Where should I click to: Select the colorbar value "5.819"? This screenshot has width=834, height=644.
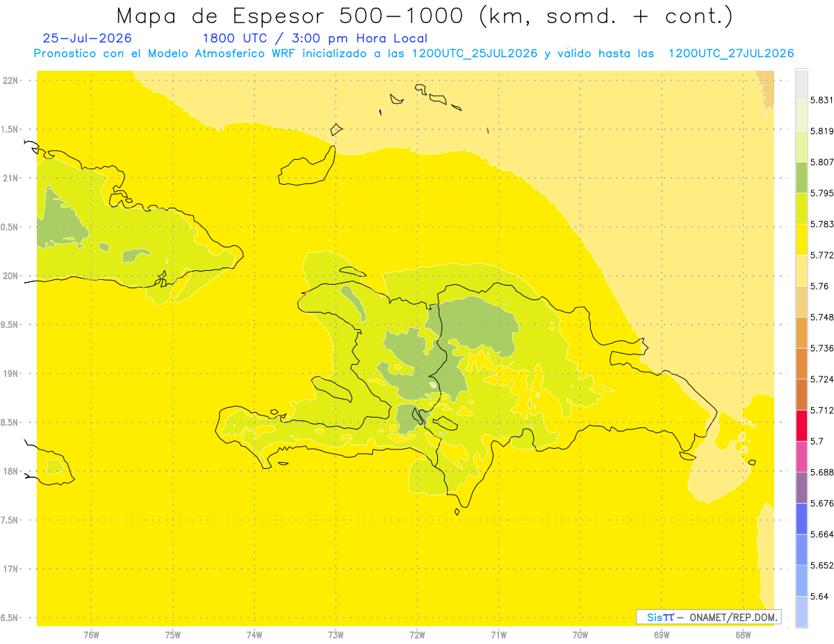click(821, 131)
